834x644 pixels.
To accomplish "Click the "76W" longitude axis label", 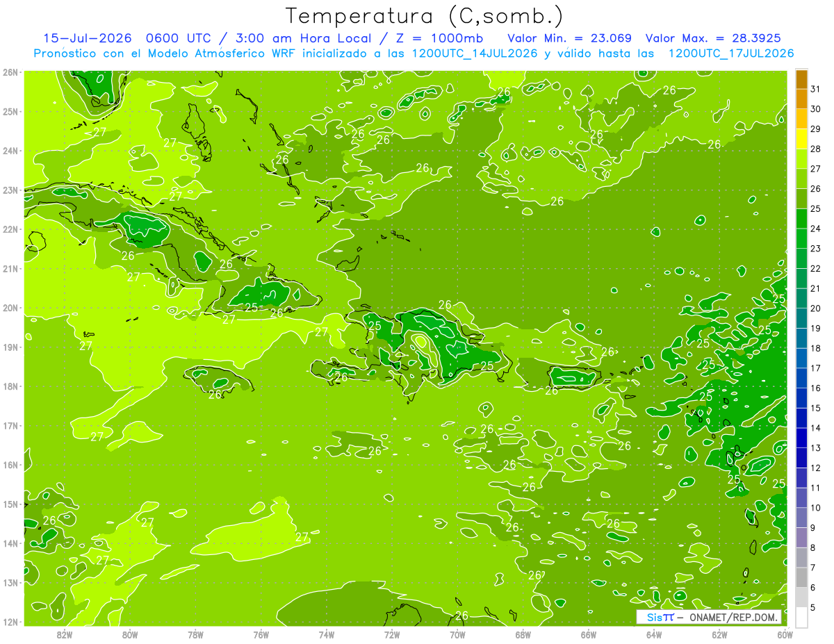I will tap(261, 634).
